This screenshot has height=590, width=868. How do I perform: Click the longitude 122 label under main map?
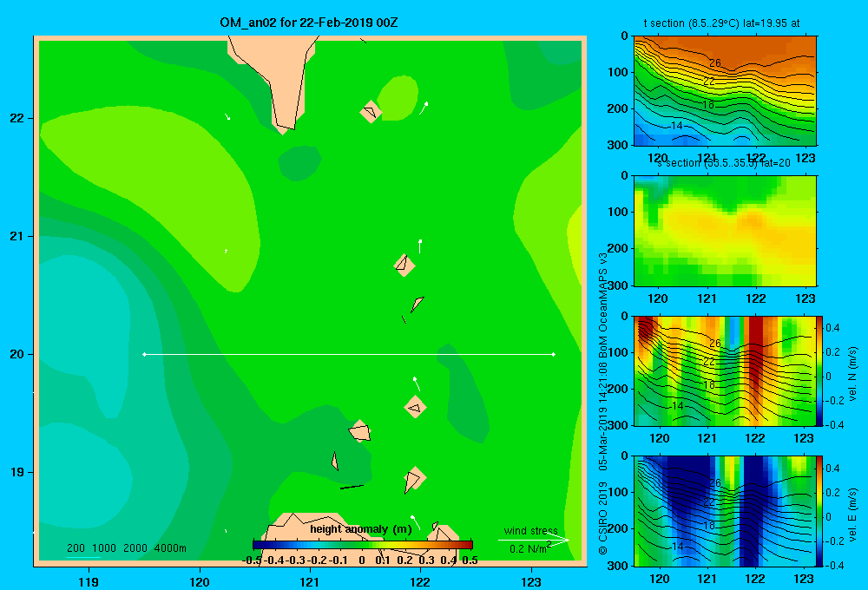click(420, 581)
